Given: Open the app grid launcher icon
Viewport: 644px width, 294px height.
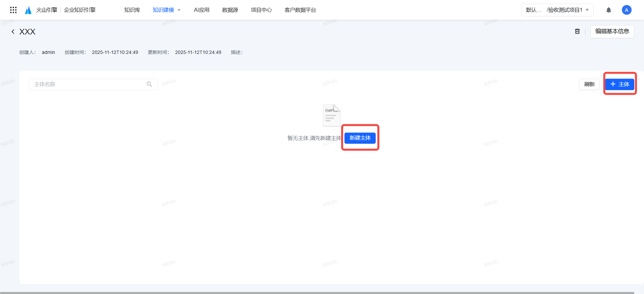Looking at the screenshot, I should coord(13,10).
